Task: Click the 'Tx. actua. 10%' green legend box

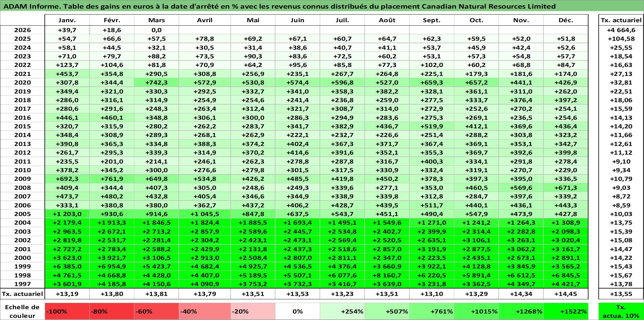Action: (x=621, y=311)
